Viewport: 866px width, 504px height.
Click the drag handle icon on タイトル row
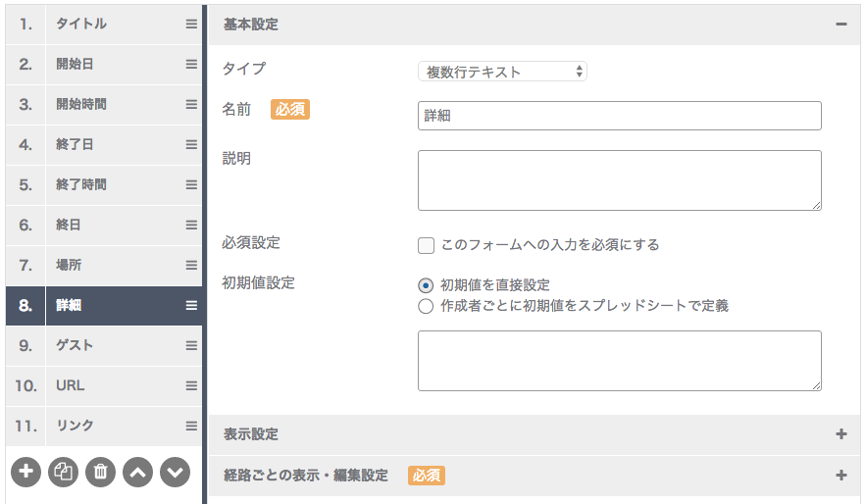pos(191,24)
